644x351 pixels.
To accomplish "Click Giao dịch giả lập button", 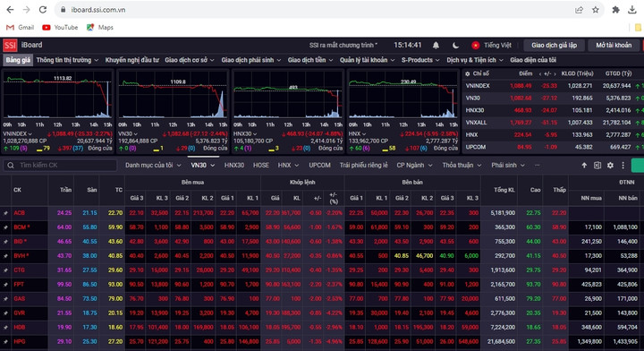I will click(x=554, y=45).
